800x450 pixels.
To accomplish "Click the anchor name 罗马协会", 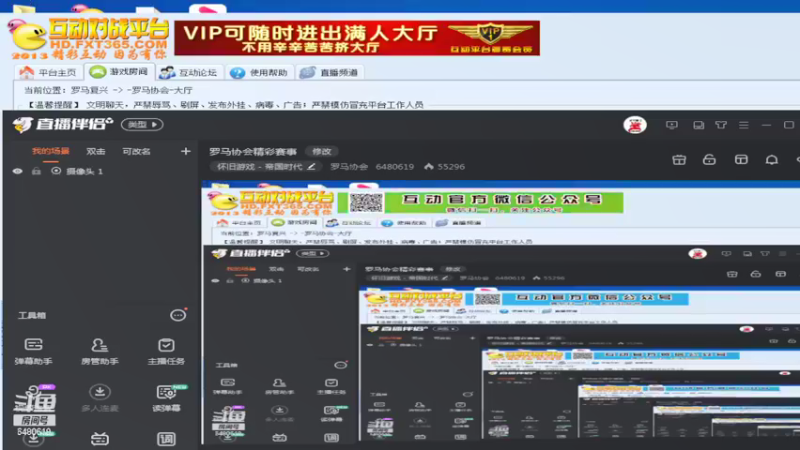I will tap(349, 166).
